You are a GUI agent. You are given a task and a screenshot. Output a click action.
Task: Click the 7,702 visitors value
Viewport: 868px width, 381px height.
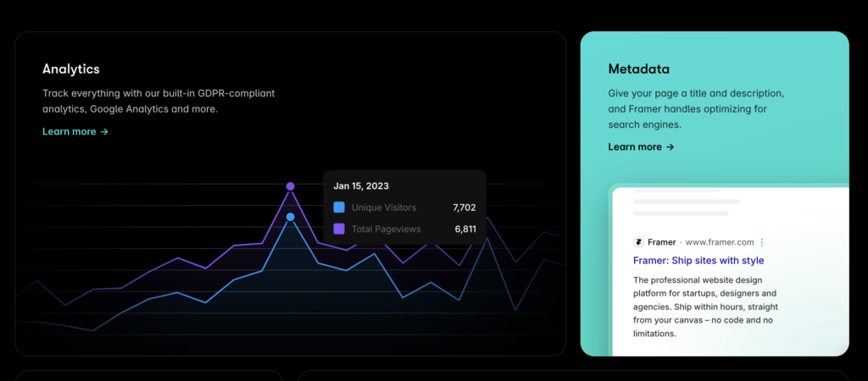click(x=465, y=208)
